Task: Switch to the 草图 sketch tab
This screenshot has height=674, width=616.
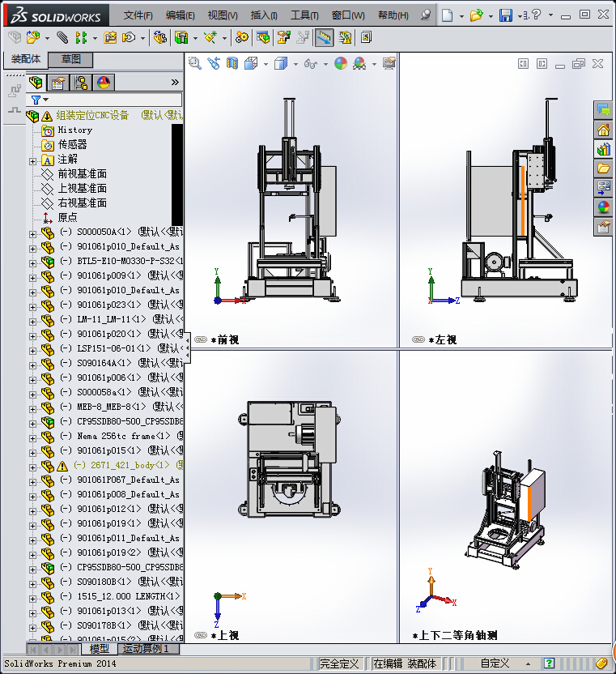Action: pyautogui.click(x=70, y=59)
